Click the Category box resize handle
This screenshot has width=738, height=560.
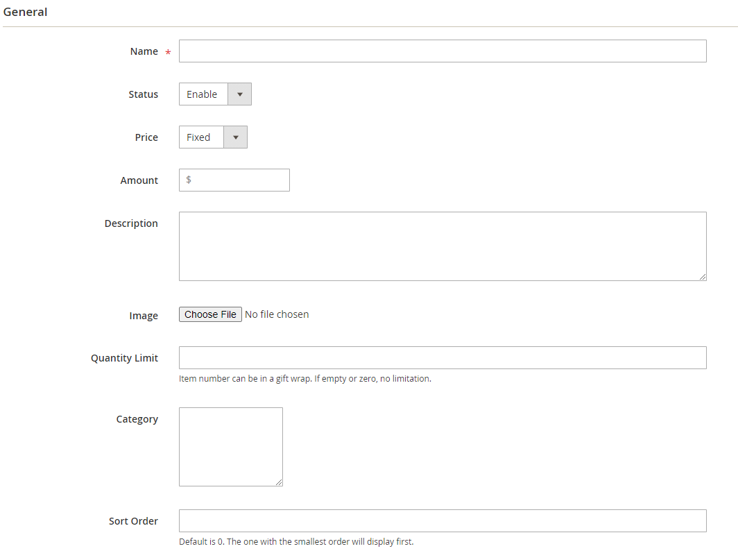(x=279, y=482)
